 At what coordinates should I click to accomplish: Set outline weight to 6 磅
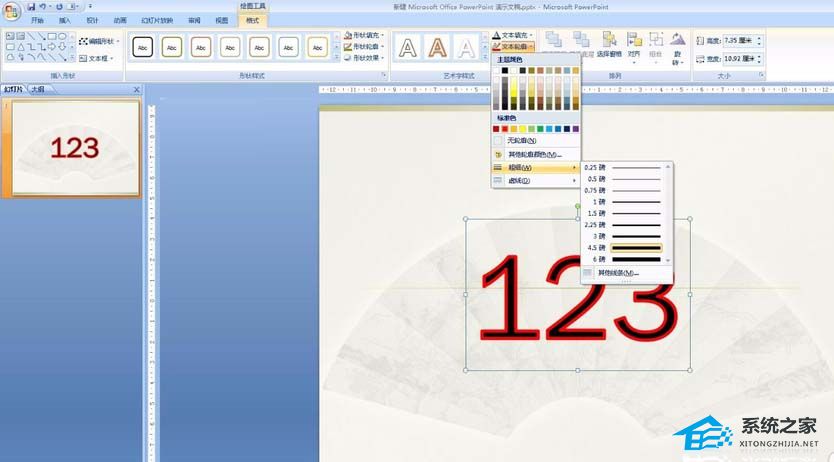coord(623,259)
